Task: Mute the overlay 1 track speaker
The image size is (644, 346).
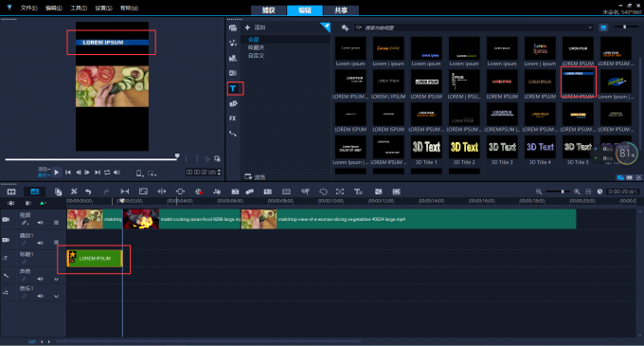Action: click(x=40, y=243)
